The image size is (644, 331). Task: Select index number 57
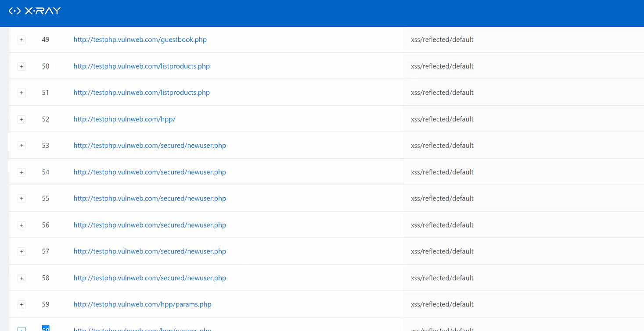[46, 251]
